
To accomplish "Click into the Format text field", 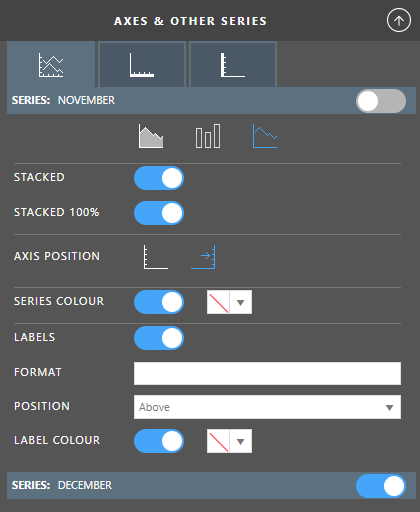I will [x=267, y=373].
